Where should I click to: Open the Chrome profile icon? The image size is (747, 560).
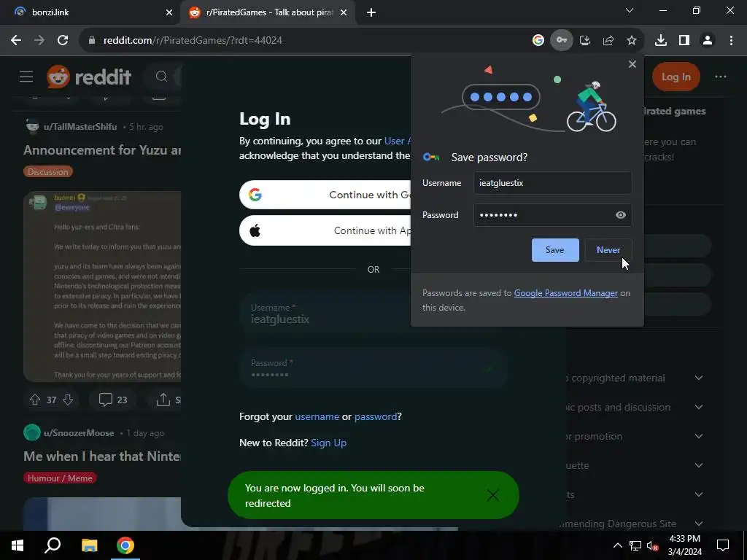[708, 41]
